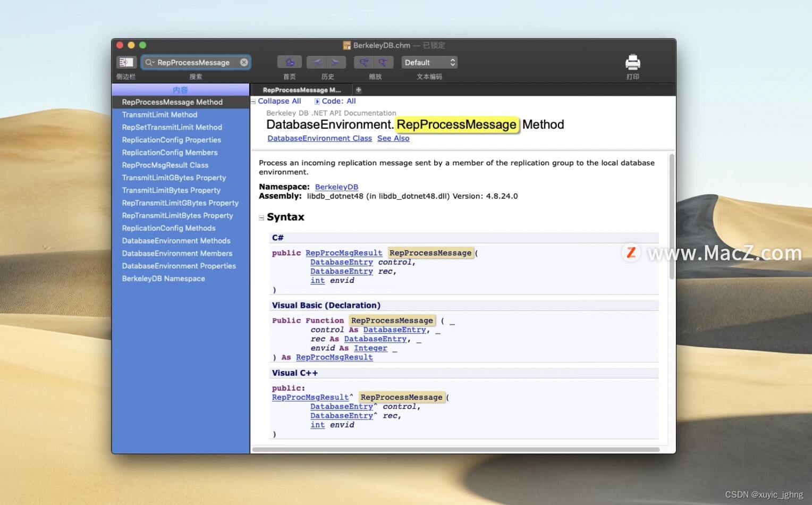Follow the See Also link
Image resolution: width=812 pixels, height=505 pixels.
point(393,138)
